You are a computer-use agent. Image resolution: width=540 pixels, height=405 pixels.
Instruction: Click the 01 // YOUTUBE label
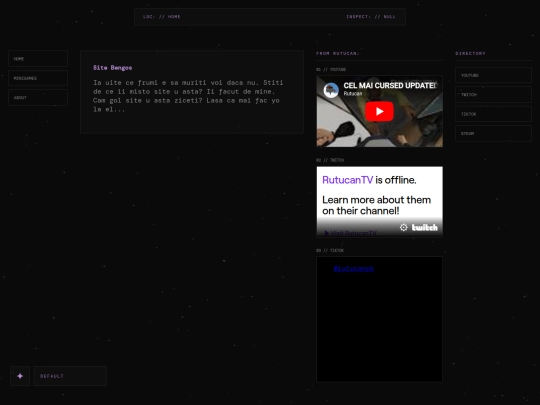[331, 70]
